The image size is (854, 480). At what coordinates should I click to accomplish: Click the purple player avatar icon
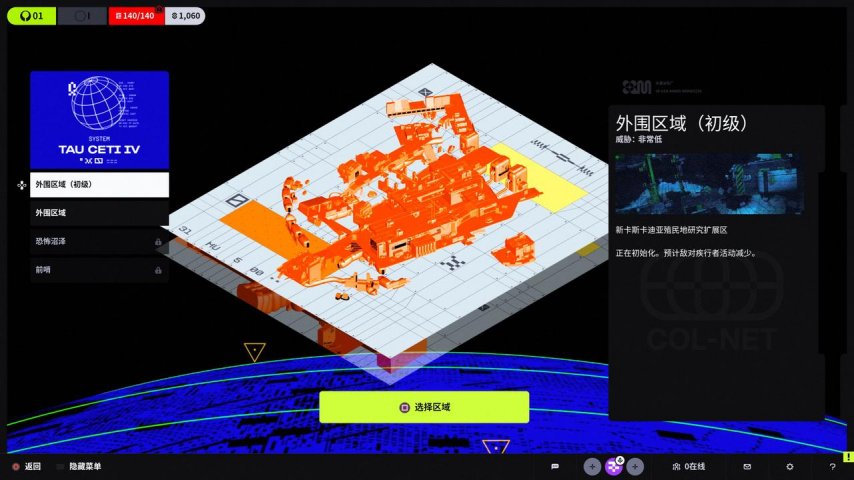tap(613, 467)
